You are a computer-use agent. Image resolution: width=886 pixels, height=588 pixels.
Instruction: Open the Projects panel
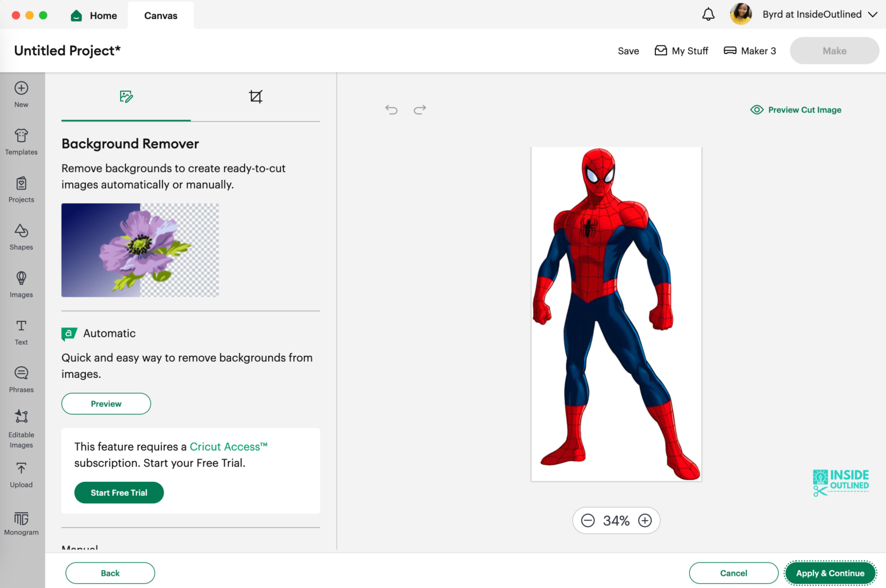tap(21, 189)
